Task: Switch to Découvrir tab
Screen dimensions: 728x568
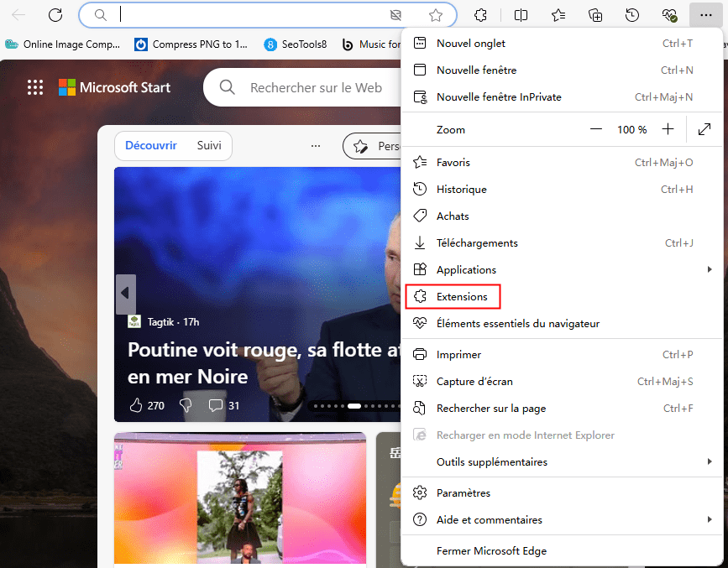Action: [x=151, y=146]
